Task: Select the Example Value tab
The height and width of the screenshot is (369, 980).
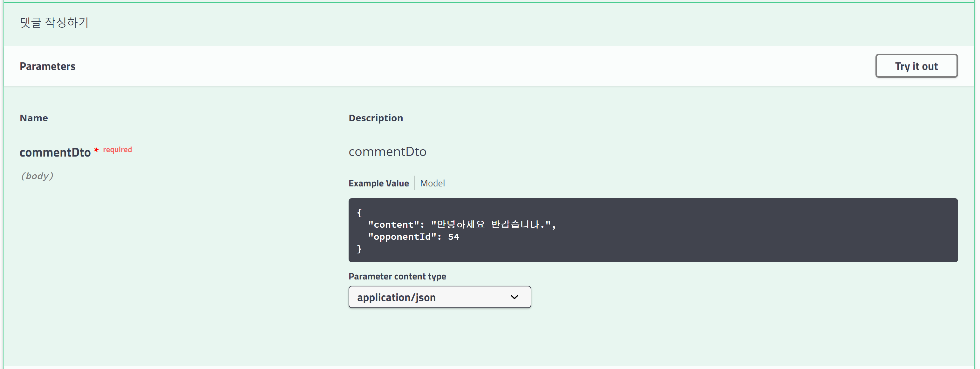Action: coord(378,183)
